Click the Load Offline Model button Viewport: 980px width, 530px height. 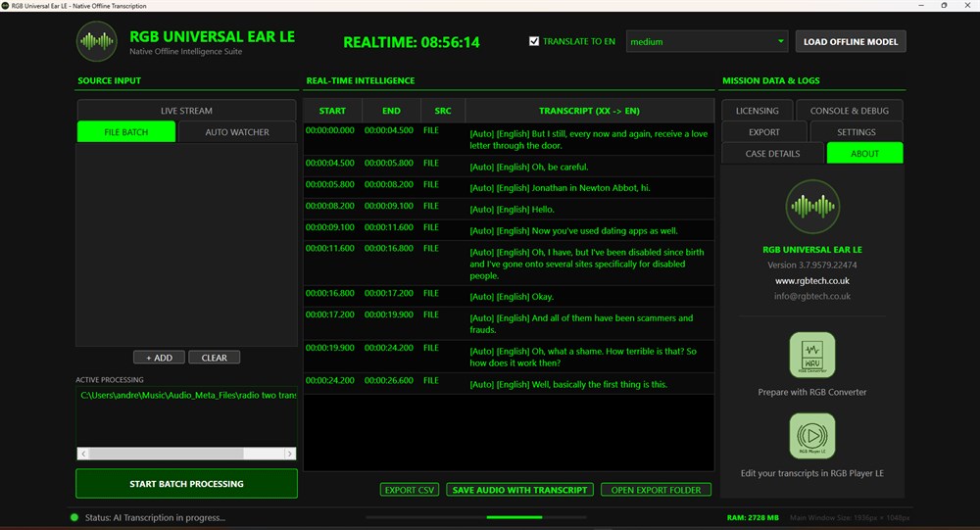tap(851, 42)
